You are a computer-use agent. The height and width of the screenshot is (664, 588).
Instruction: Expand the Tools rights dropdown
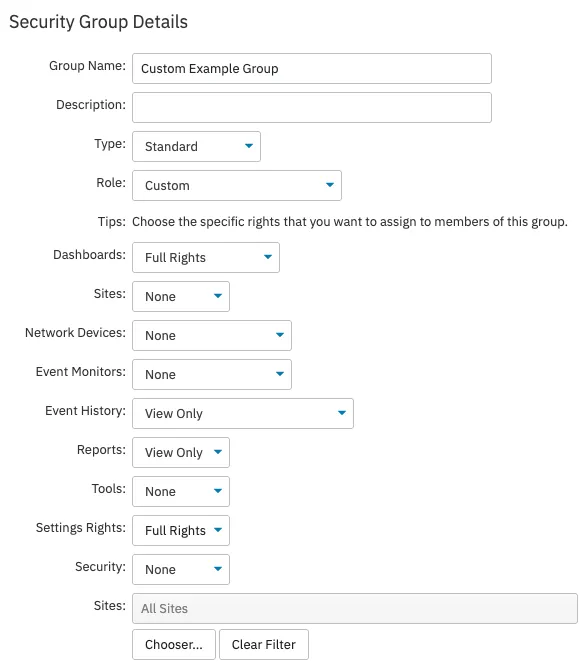pos(181,491)
